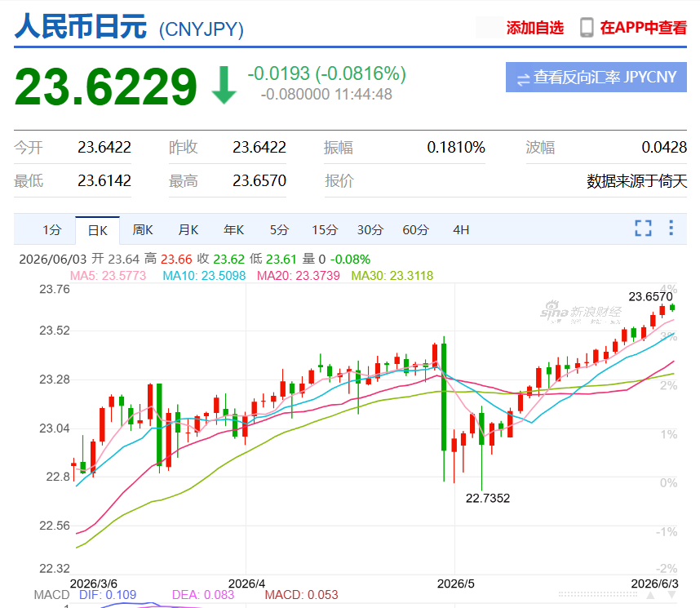The image size is (700, 608).
Task: Open the 5分 chart tab
Action: 279,230
